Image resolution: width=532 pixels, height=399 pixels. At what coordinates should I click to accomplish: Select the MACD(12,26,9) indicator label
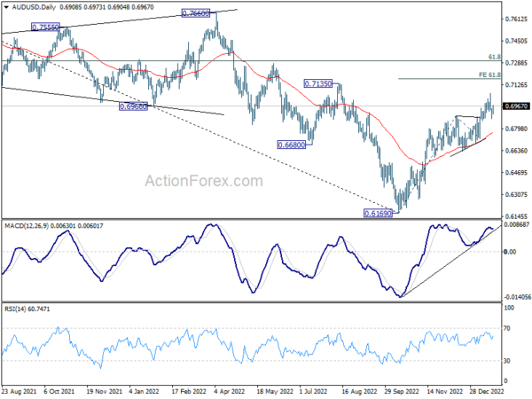pyautogui.click(x=27, y=226)
